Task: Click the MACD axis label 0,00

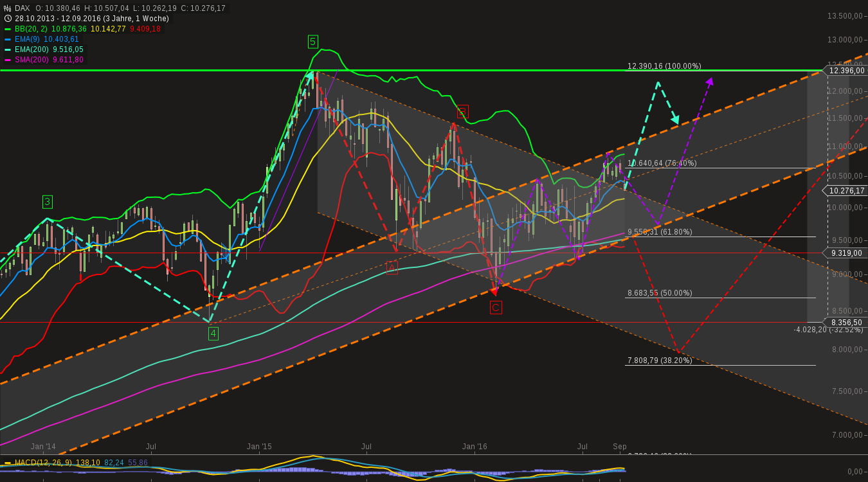Action: coord(855,472)
